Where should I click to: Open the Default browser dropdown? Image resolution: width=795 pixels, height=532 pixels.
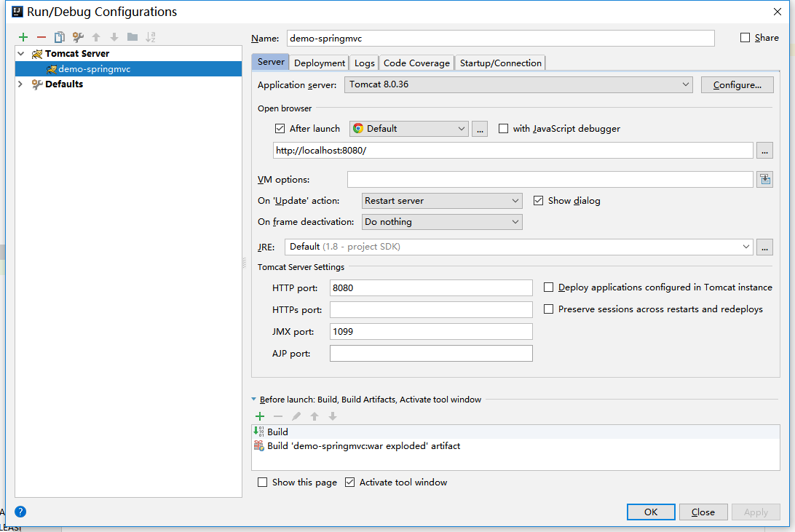[408, 129]
